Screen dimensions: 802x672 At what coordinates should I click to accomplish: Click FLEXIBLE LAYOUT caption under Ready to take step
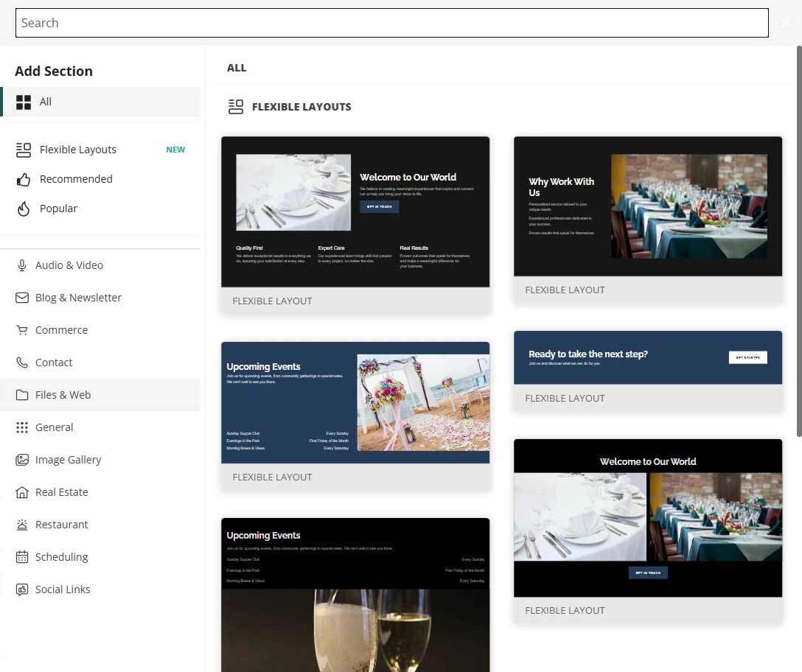coord(565,399)
